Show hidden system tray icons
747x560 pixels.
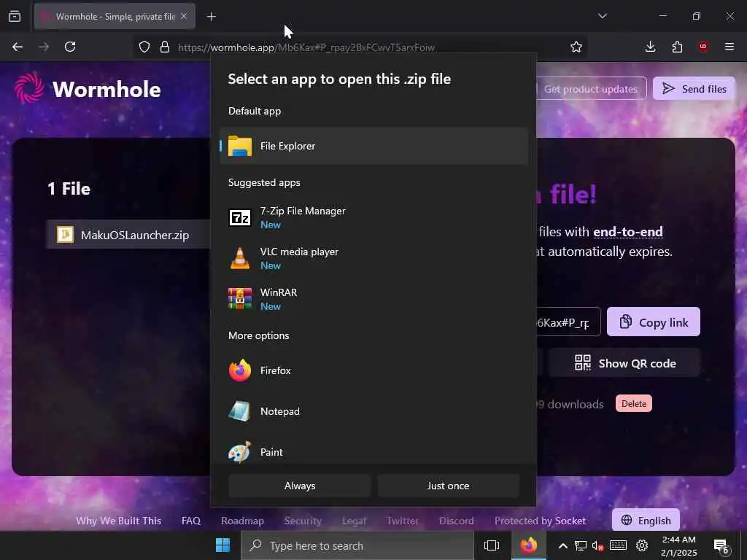tap(562, 545)
